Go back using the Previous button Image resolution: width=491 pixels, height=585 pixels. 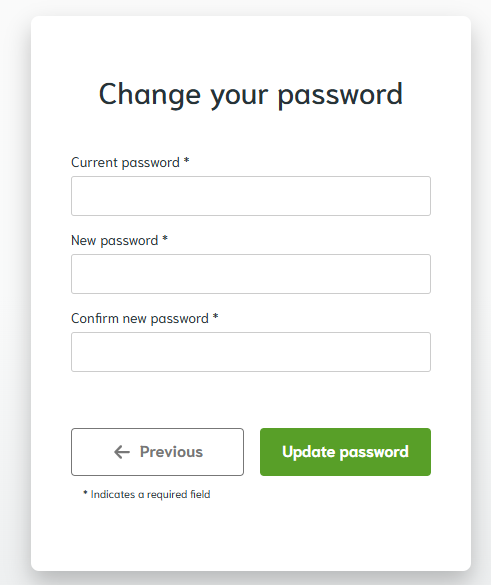tap(157, 452)
